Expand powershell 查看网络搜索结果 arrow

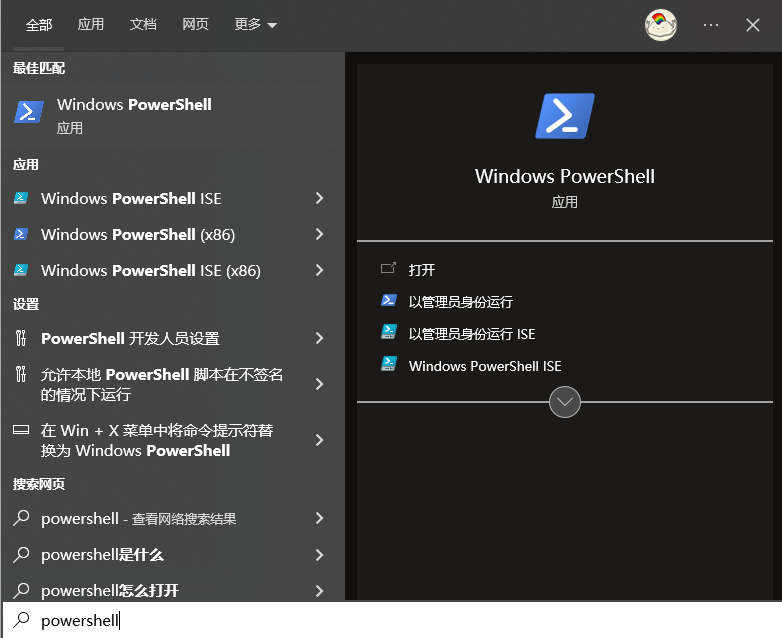[320, 518]
